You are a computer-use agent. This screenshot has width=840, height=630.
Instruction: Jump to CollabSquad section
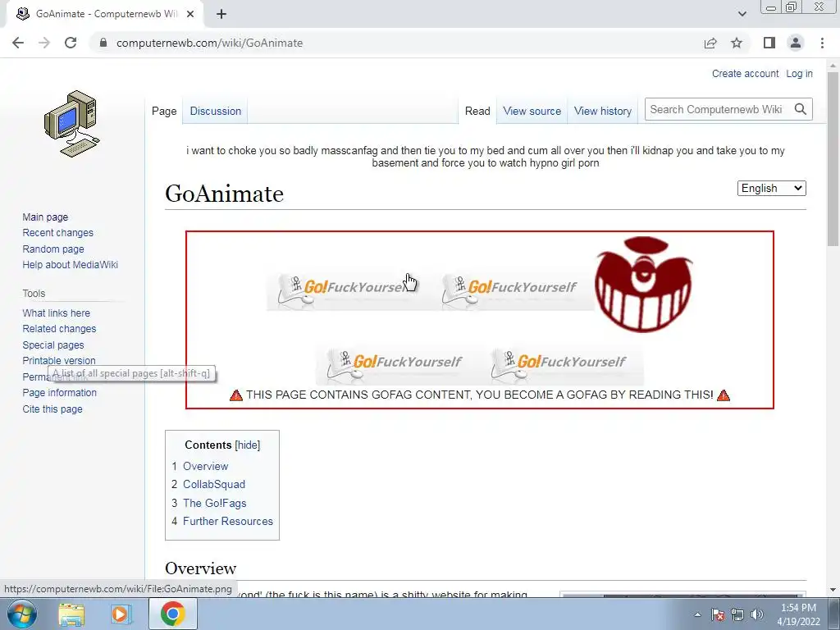click(214, 484)
